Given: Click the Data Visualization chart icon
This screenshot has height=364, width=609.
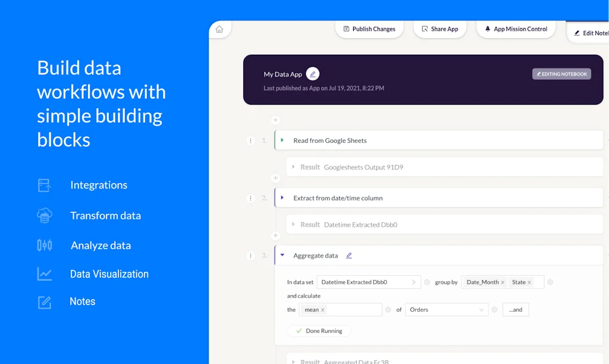Looking at the screenshot, I should coord(45,274).
